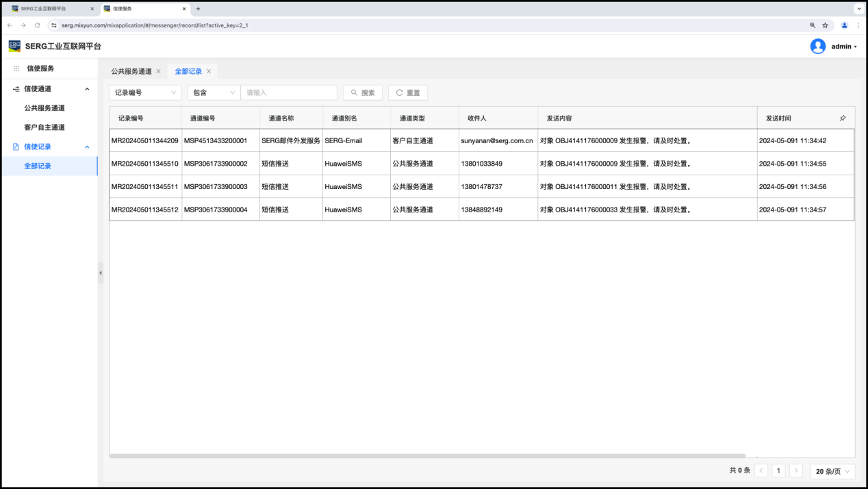Open the 记录编号 field dropdown
868x489 pixels.
145,92
